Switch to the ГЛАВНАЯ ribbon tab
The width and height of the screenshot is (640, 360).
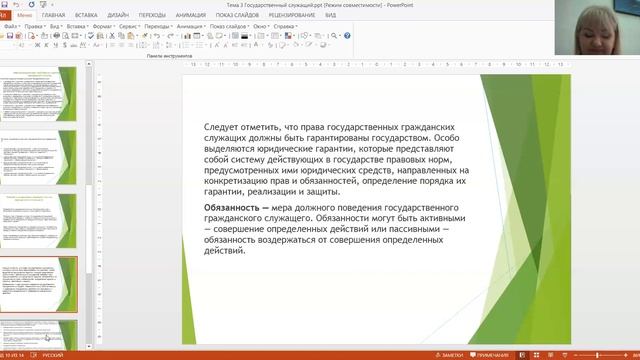[x=53, y=15]
